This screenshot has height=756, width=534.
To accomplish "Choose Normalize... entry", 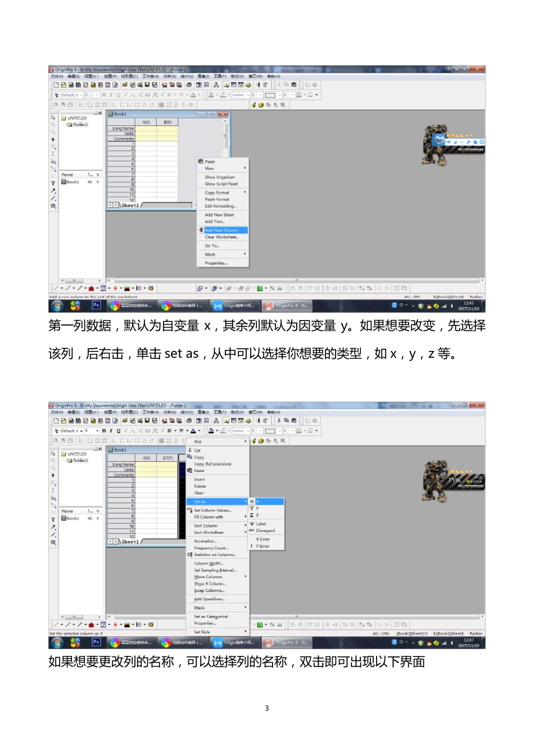I will [x=217, y=541].
